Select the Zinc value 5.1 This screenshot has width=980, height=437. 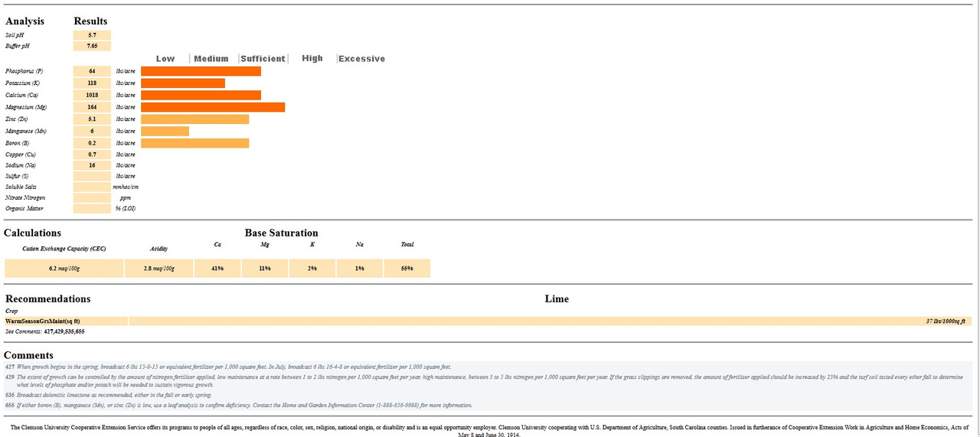[92, 119]
